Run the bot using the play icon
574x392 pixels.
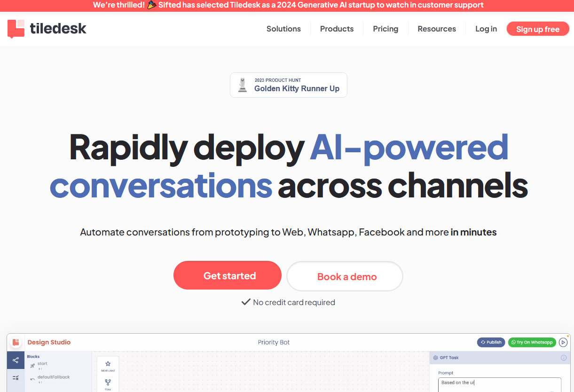point(563,342)
